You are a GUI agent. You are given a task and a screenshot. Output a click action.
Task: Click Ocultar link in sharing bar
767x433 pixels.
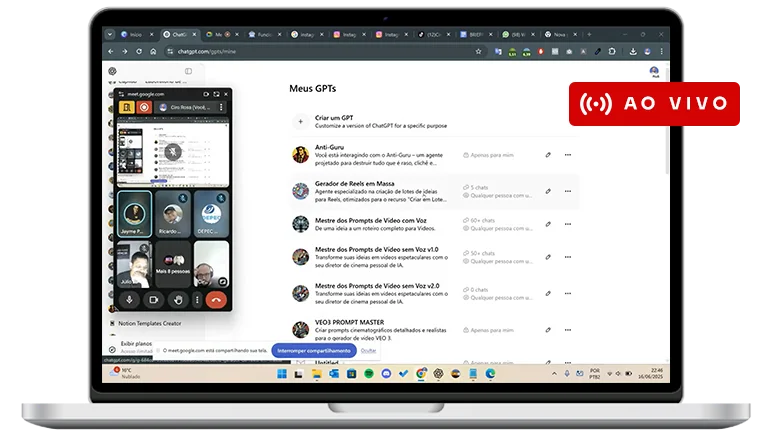coord(368,351)
